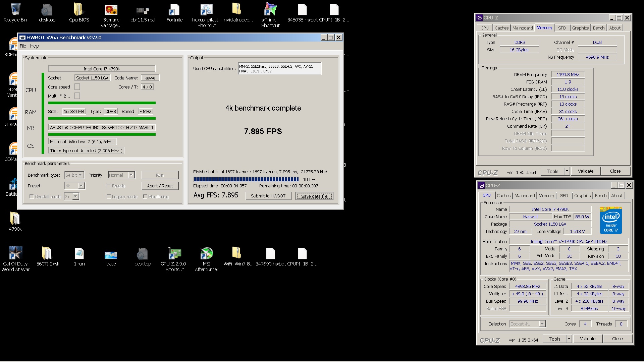Open the Socket #1 selection dropdown

tap(528, 324)
